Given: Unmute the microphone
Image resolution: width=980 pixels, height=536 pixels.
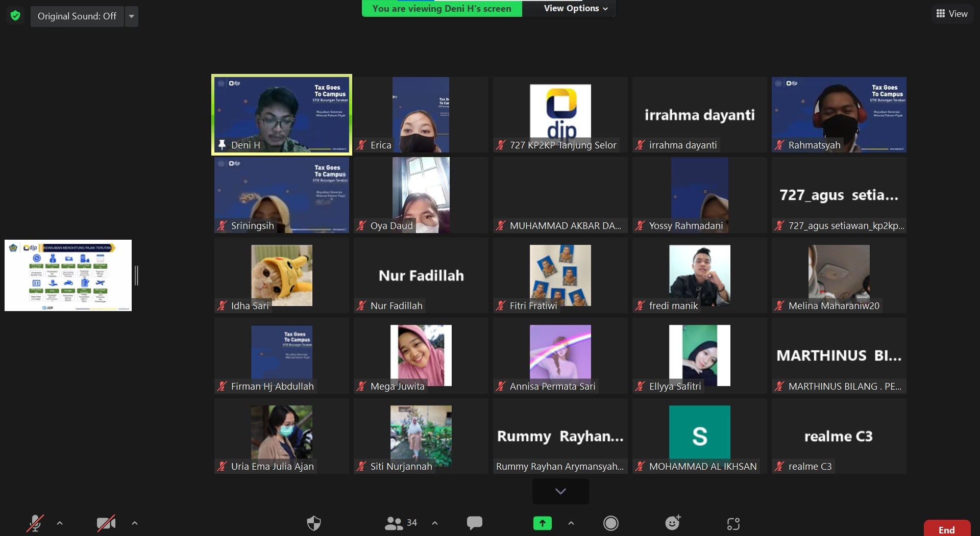Looking at the screenshot, I should point(35,523).
